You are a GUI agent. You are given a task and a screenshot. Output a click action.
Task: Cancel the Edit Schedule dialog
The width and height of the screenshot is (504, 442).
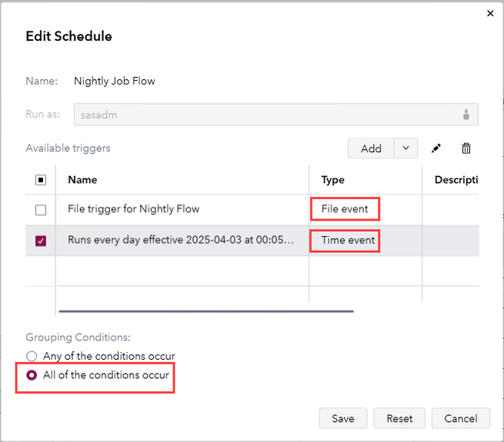click(x=461, y=419)
